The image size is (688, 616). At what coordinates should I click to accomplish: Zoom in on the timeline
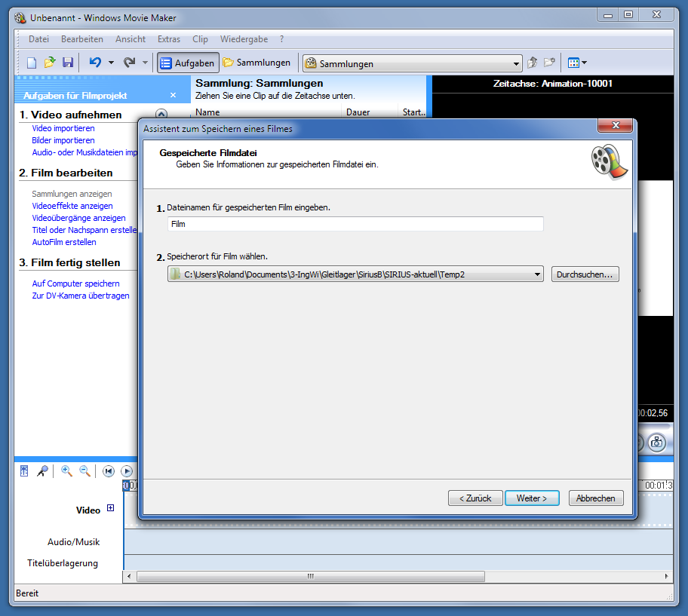(x=66, y=471)
